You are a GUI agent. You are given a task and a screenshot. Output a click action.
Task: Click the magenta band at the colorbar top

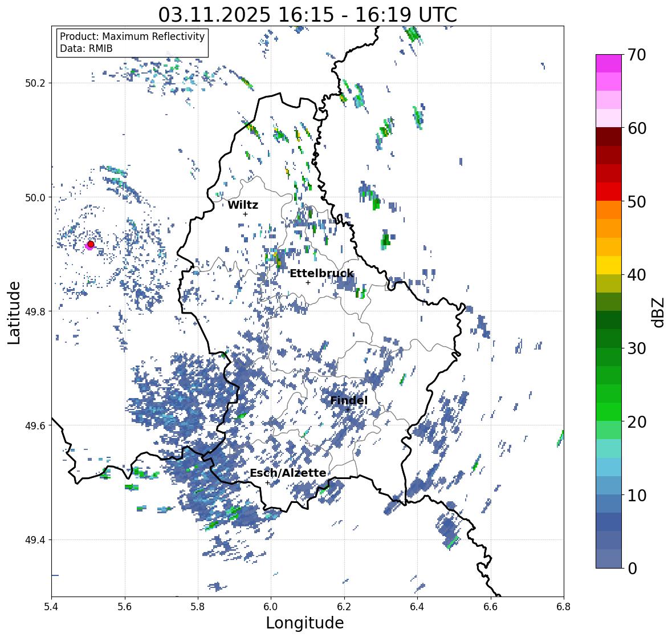point(609,63)
